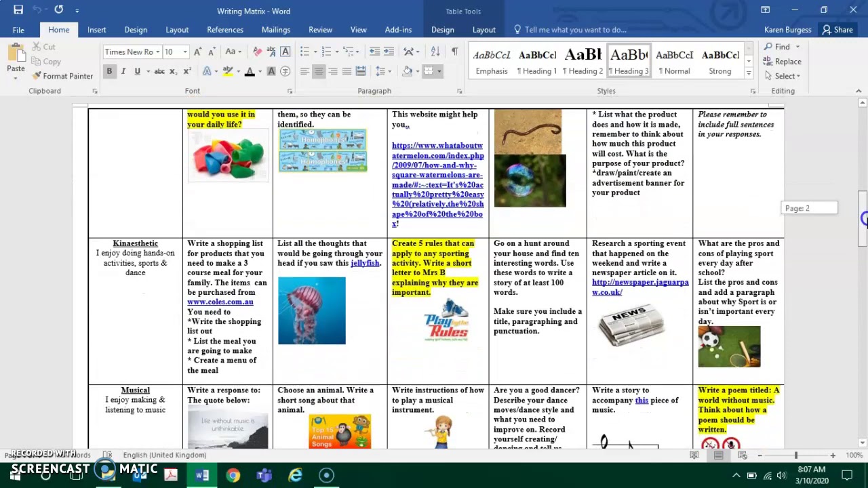
Task: Decrease font size with the shrink font icon
Action: click(x=212, y=52)
